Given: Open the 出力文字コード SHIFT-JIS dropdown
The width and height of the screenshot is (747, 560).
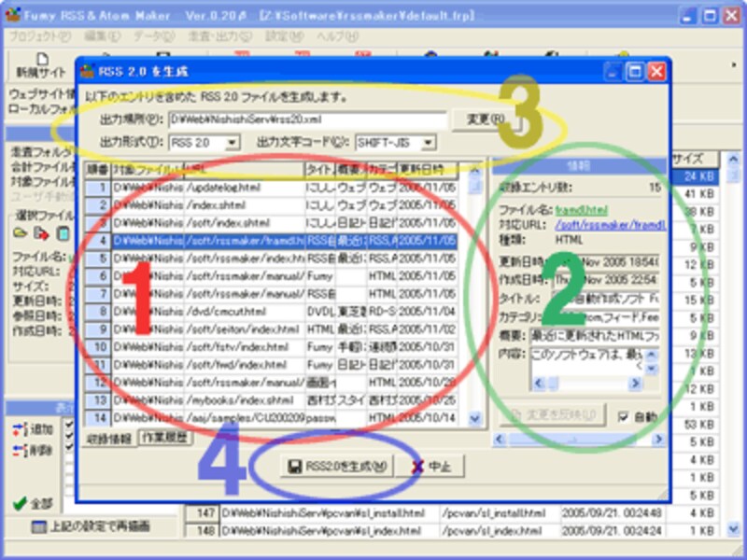Looking at the screenshot, I should click(x=428, y=140).
